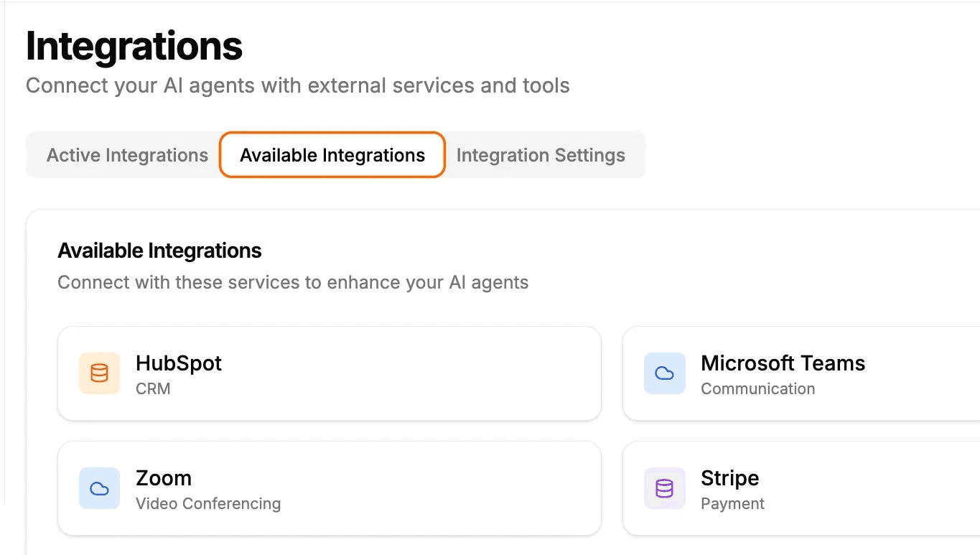The height and width of the screenshot is (555, 980).
Task: Click the Microsoft Teams cloud icon
Action: click(x=664, y=373)
